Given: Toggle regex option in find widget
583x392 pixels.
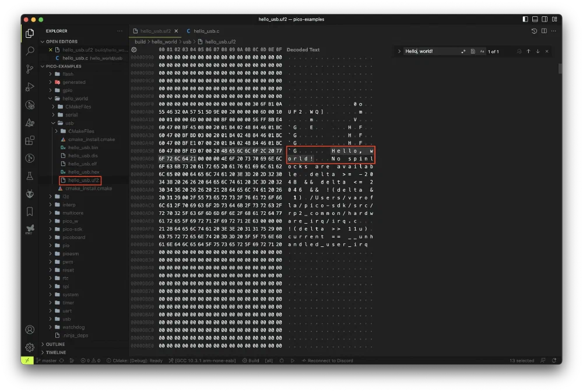Looking at the screenshot, I should coord(463,51).
